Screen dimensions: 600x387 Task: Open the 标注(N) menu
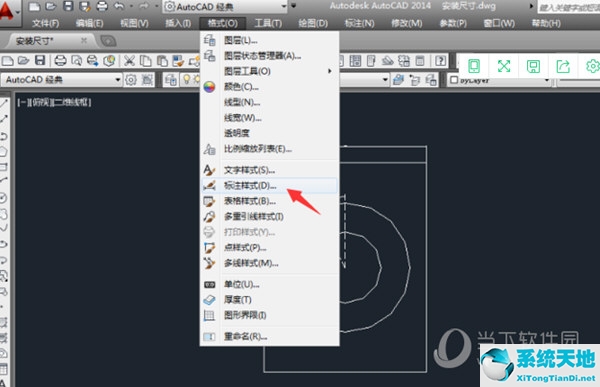coord(360,23)
